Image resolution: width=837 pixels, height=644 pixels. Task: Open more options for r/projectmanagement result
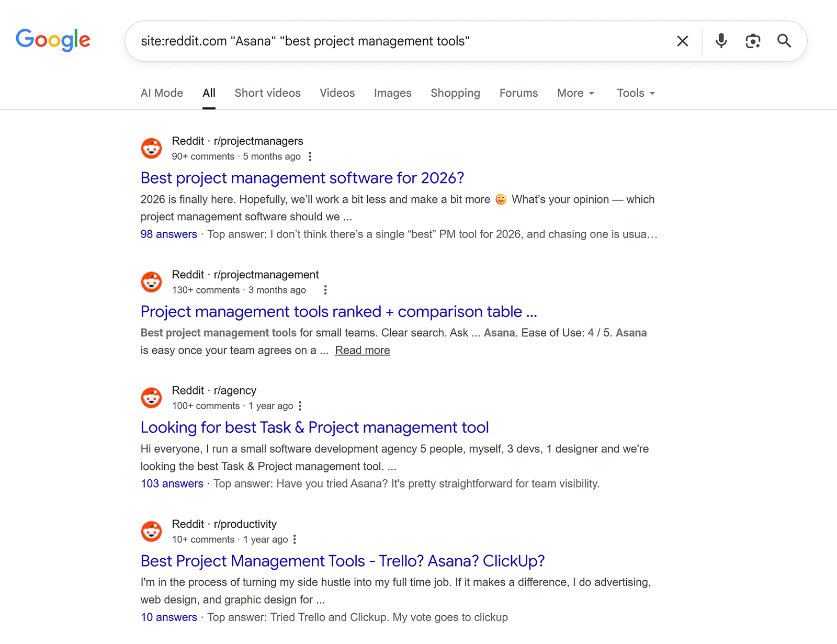tap(325, 290)
